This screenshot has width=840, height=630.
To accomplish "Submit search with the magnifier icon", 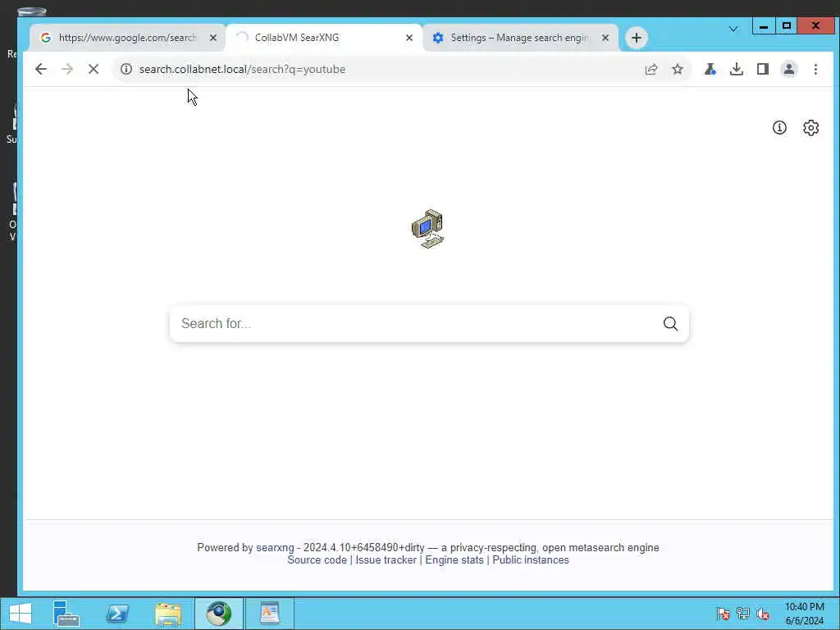I will pyautogui.click(x=670, y=323).
